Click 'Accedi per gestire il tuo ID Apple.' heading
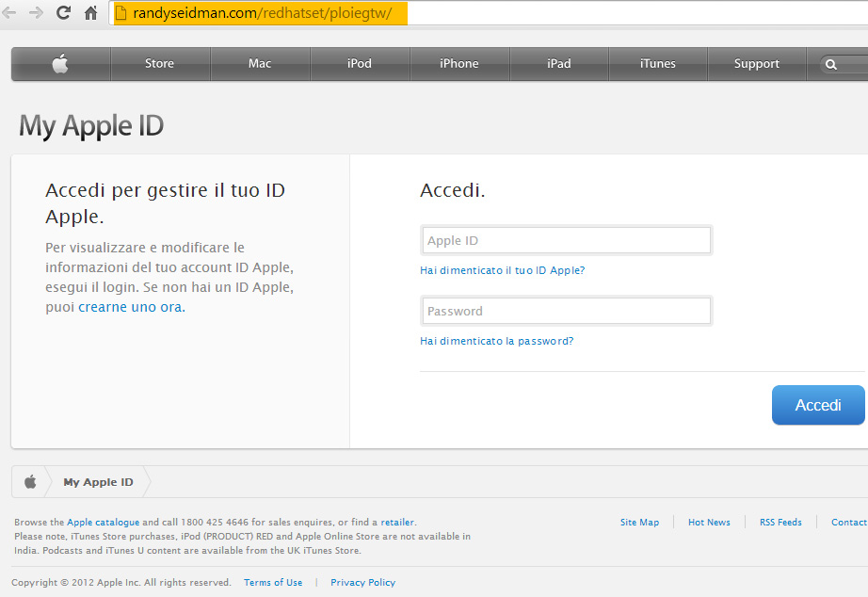 click(165, 202)
